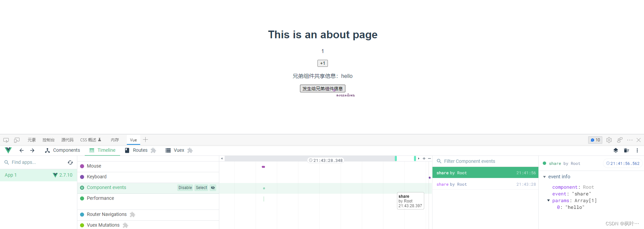Screen dimensions: 644x229
Task: Refresh the apps list
Action: click(70, 163)
